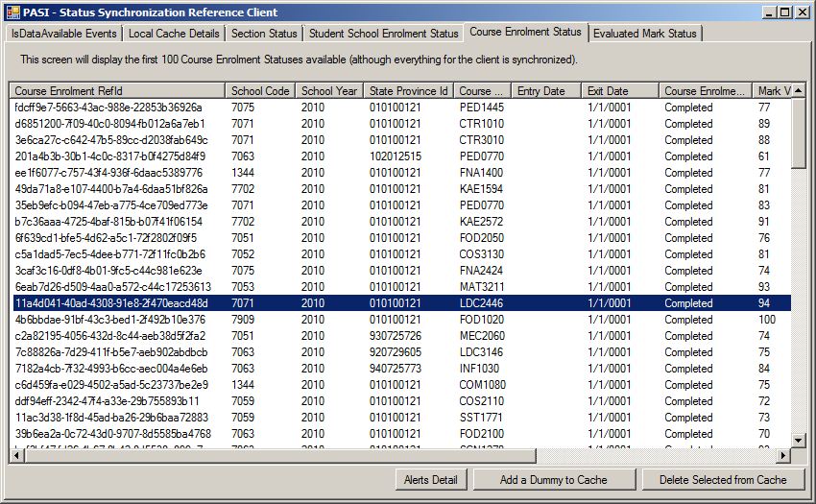This screenshot has height=504, width=816.
Task: Click the Alerts Detail button
Action: pos(430,480)
